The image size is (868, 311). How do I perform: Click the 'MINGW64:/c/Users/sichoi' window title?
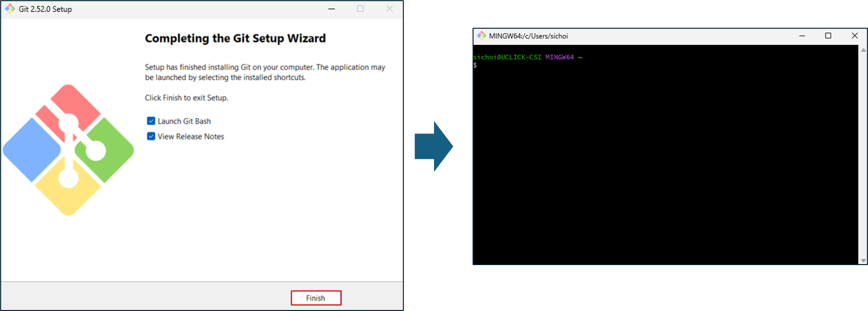pos(528,36)
